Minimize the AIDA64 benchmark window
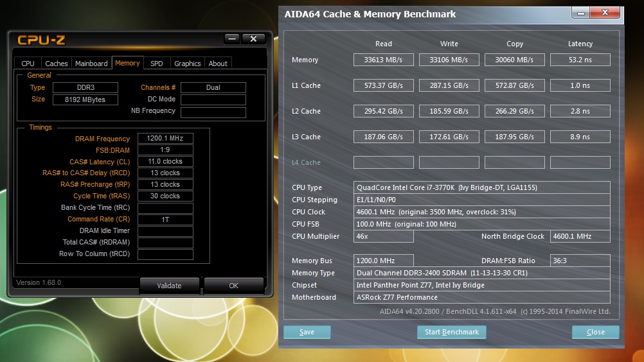The height and width of the screenshot is (362, 644). pyautogui.click(x=581, y=13)
